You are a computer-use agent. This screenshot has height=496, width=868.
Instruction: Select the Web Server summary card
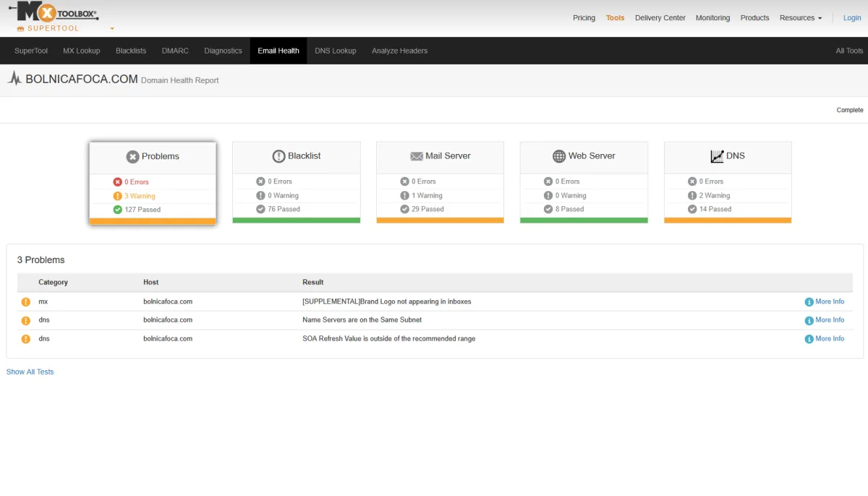pos(584,182)
